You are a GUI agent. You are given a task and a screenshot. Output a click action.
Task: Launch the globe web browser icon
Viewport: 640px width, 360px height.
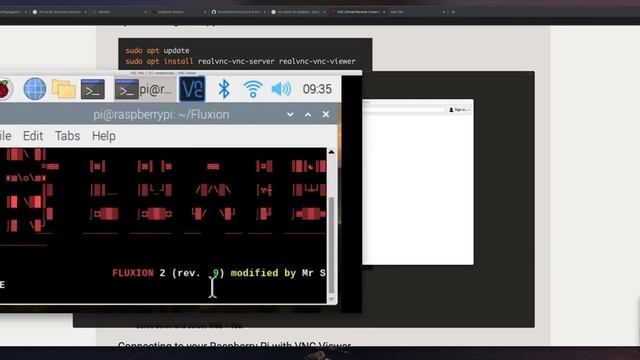34,89
